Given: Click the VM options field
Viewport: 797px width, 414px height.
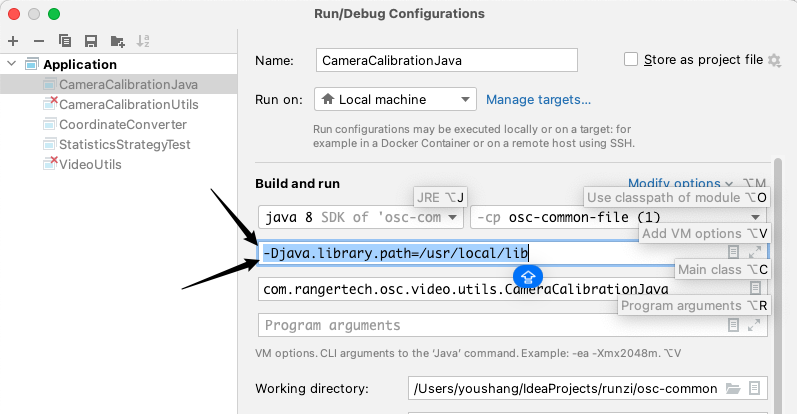Looking at the screenshot, I should tap(513, 253).
